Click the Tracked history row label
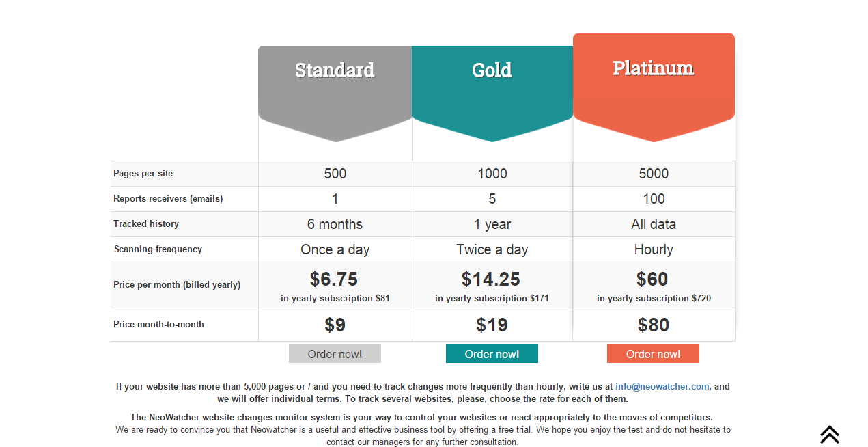The image size is (868, 447). coord(146,224)
